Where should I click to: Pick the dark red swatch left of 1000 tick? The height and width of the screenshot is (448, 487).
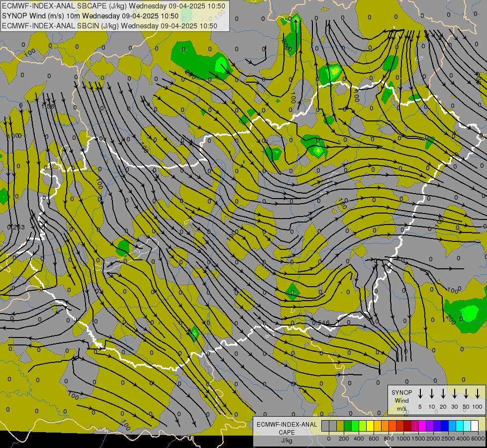[x=400, y=426]
